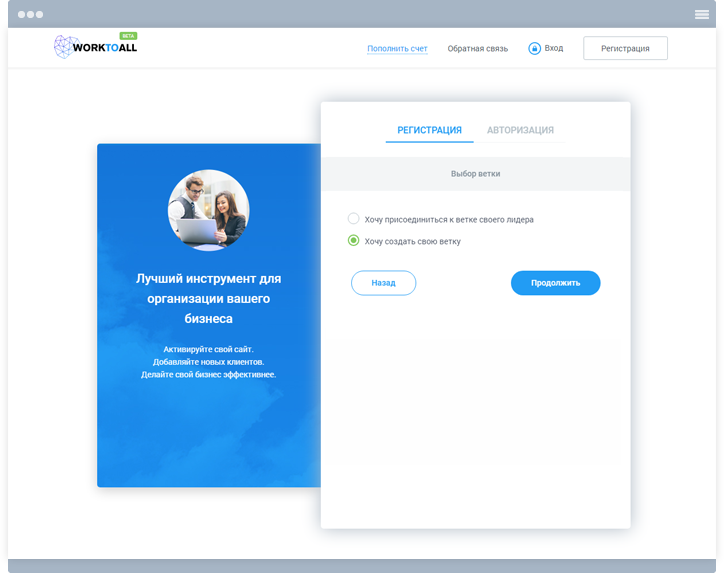This screenshot has height=573, width=724.
Task: Click the WorkToAll logo
Action: point(95,47)
